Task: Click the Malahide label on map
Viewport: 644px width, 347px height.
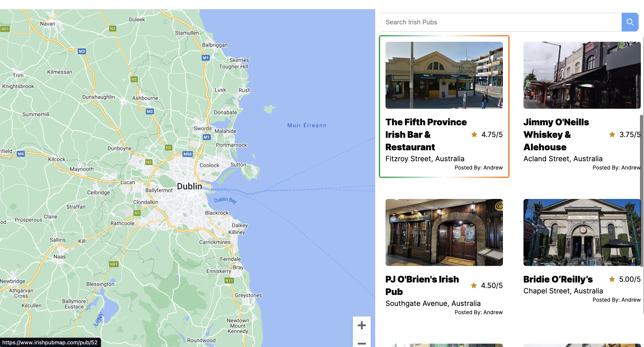Action: 225,131
